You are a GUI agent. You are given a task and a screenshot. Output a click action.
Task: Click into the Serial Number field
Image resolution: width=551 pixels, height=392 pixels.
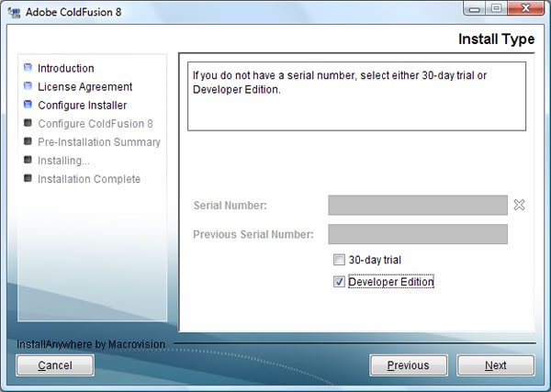tap(418, 205)
